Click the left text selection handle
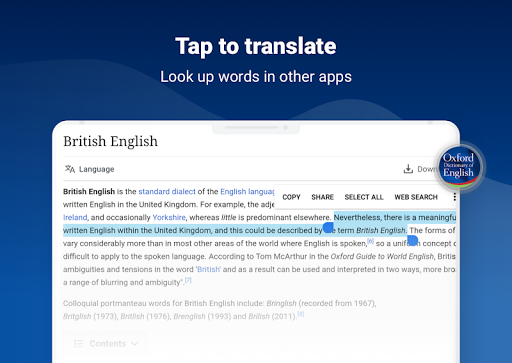The height and width of the screenshot is (363, 512). tap(328, 227)
